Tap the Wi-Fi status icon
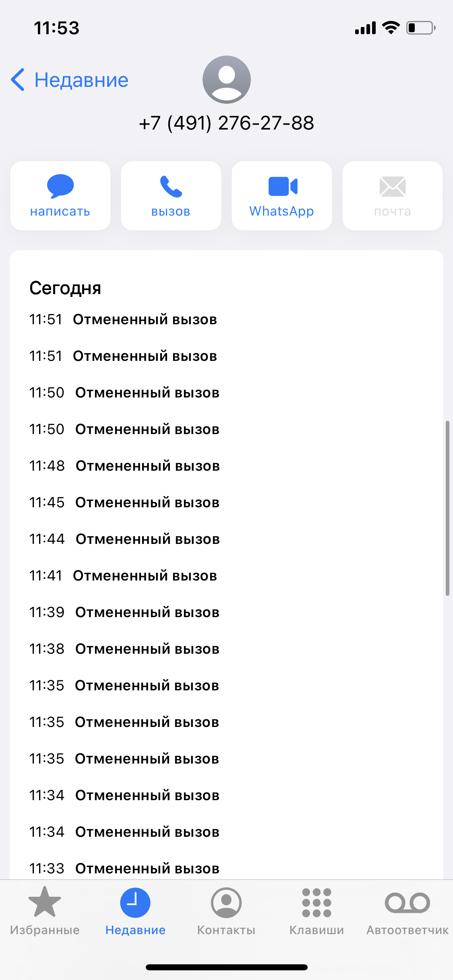This screenshot has height=980, width=453. point(391,28)
